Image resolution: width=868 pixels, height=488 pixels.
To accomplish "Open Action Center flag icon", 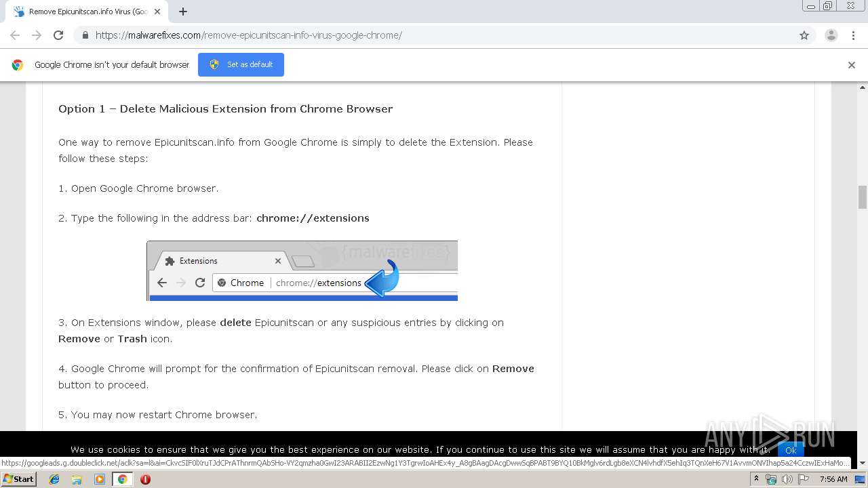I will [x=804, y=479].
